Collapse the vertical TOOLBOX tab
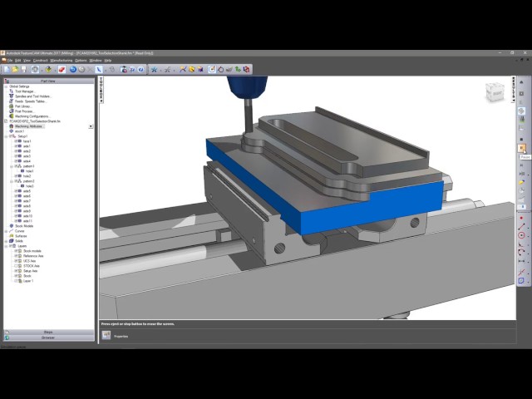The image size is (532, 399). click(101, 90)
